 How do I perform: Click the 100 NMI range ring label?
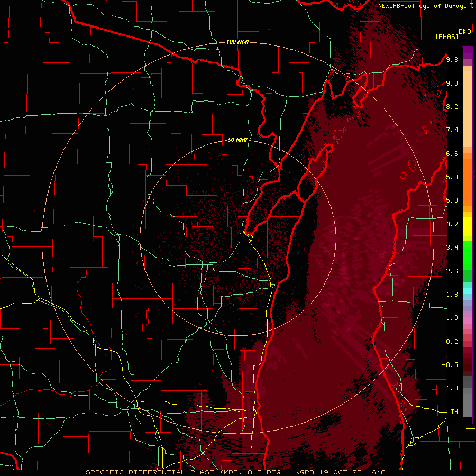(x=237, y=42)
